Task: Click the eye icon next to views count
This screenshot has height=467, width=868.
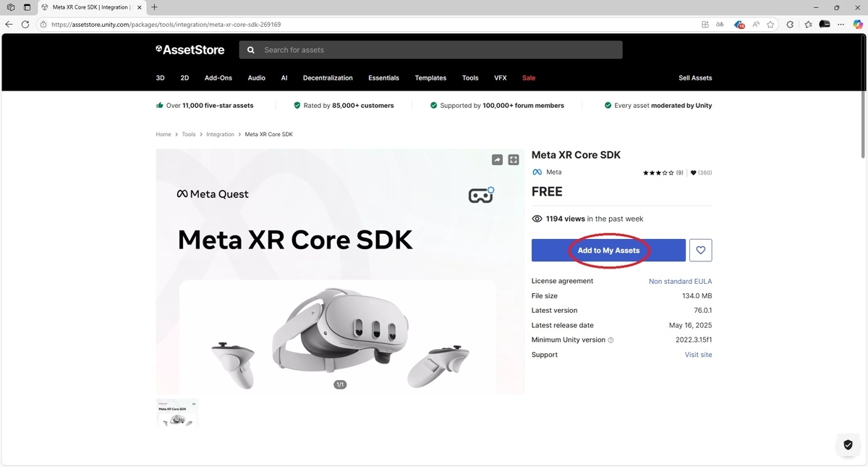Action: click(537, 218)
